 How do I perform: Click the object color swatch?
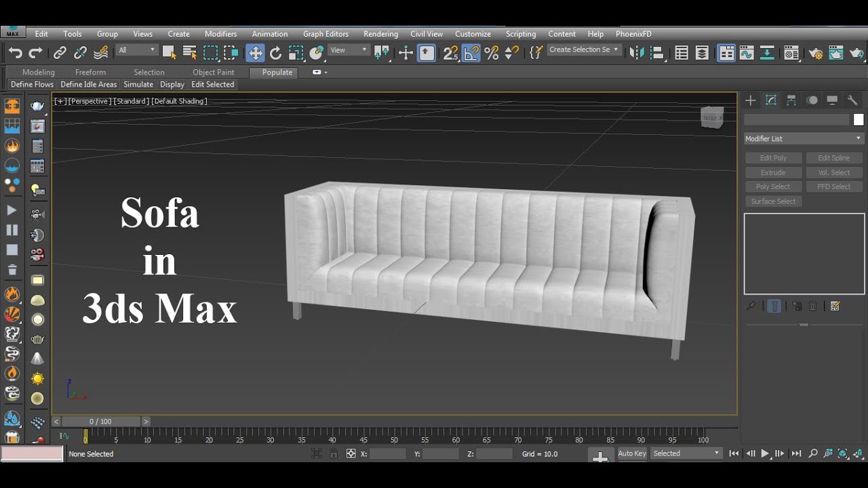click(x=859, y=120)
